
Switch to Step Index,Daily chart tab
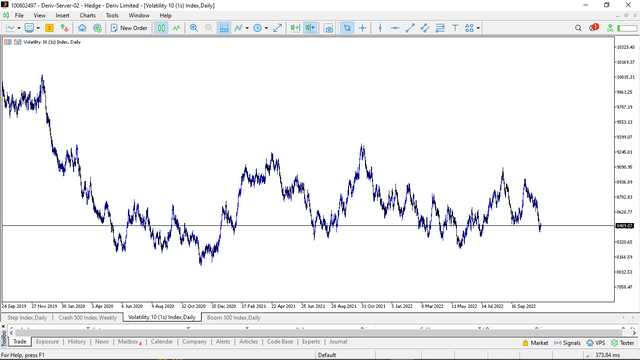tap(27, 318)
